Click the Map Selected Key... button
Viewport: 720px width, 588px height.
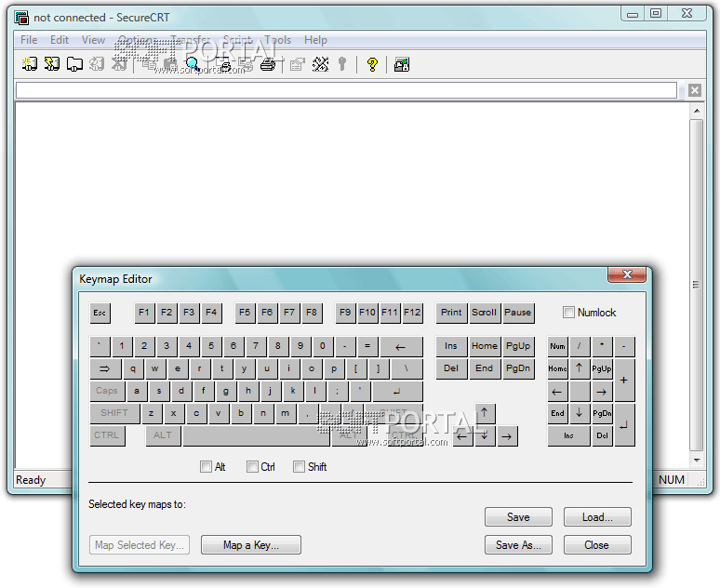(140, 545)
